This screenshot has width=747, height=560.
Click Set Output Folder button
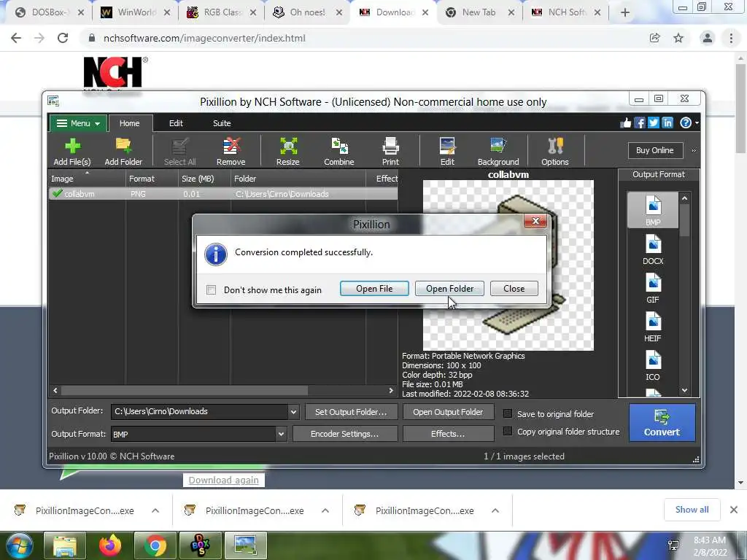click(351, 412)
